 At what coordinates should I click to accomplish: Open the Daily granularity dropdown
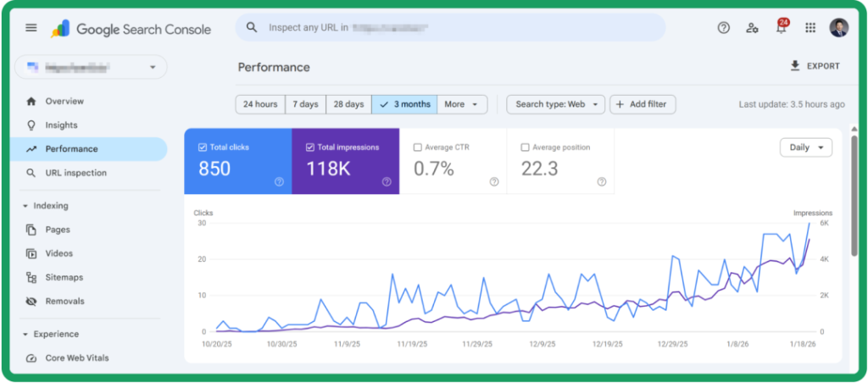pos(805,147)
